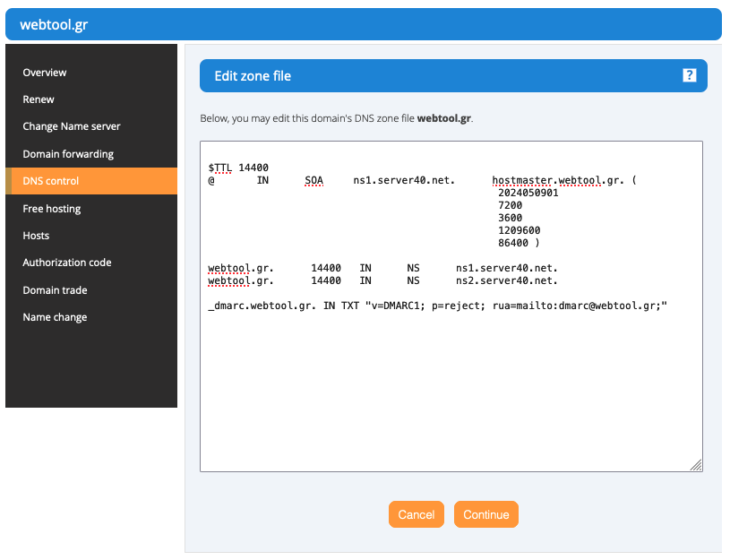The height and width of the screenshot is (560, 730).
Task: Click in blank zone file editor area
Action: pos(451,392)
